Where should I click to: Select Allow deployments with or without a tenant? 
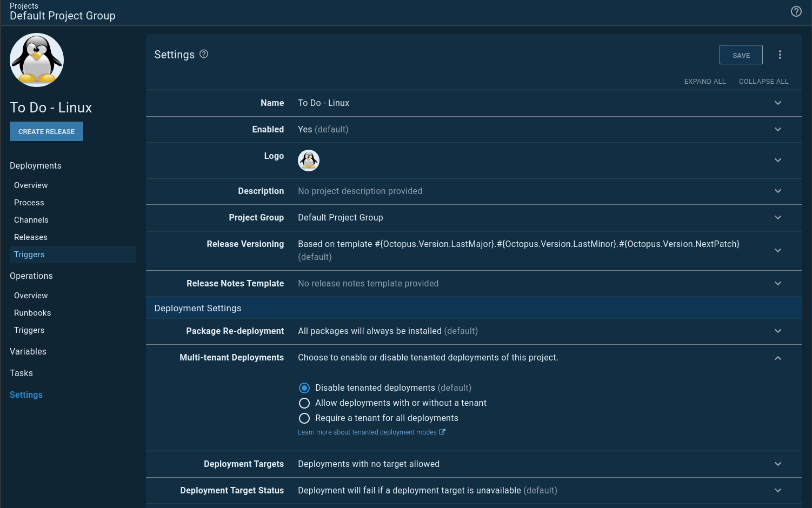click(304, 403)
